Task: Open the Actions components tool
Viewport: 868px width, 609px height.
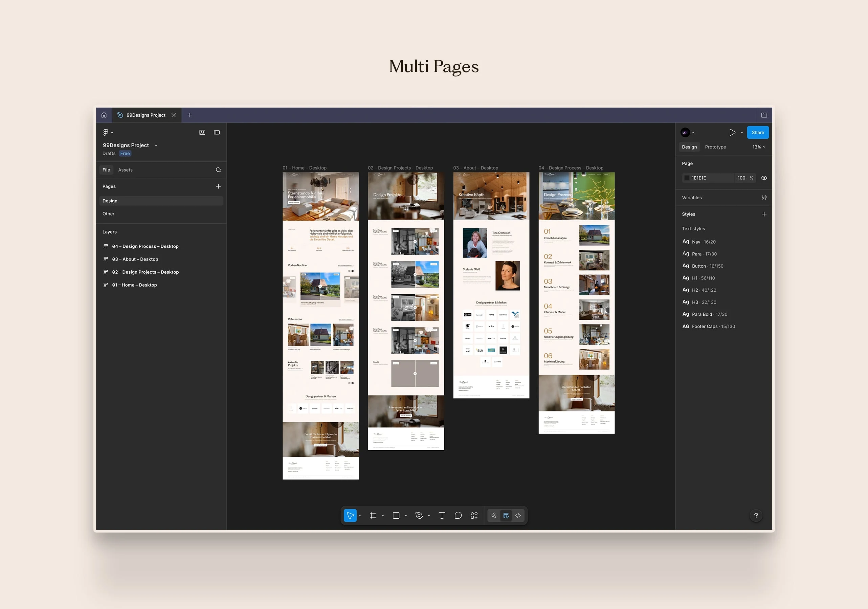Action: (474, 515)
